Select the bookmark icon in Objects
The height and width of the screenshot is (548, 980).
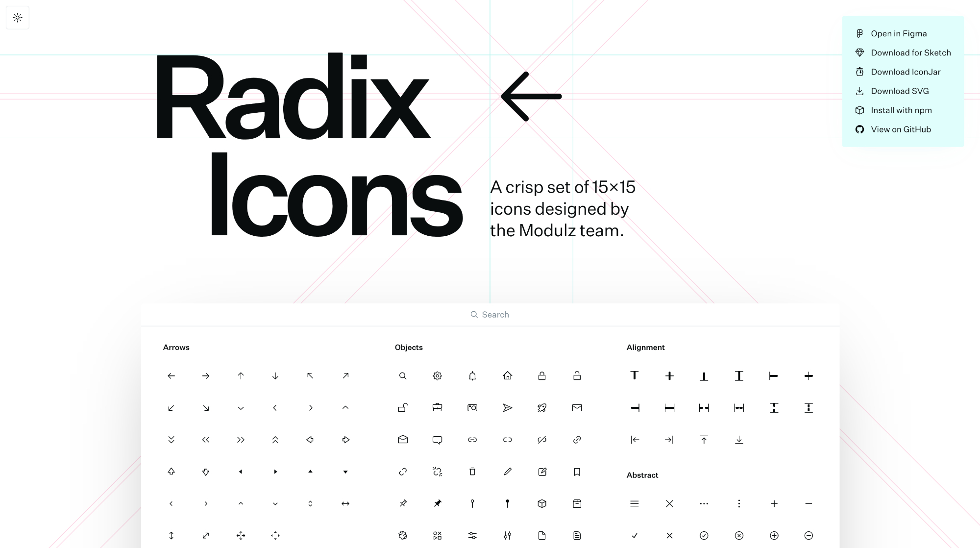(577, 471)
